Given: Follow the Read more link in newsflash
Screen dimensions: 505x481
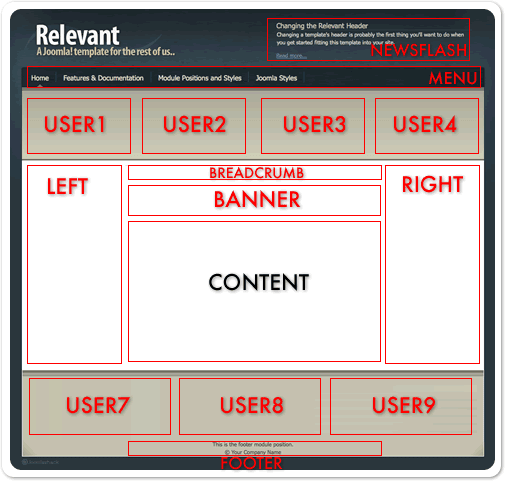Looking at the screenshot, I should tap(291, 56).
